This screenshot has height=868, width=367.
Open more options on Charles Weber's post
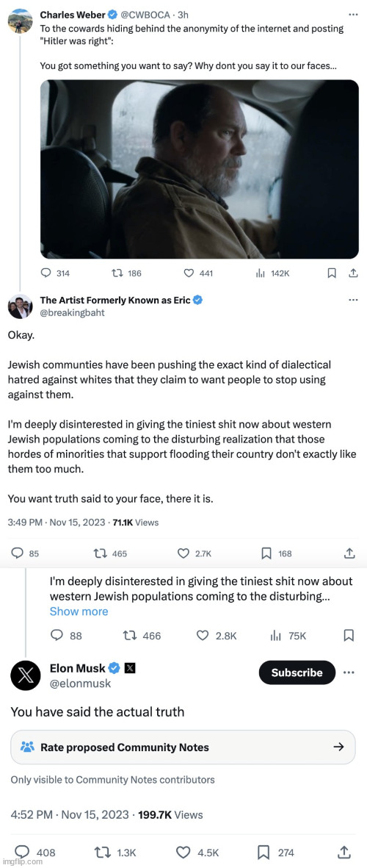(x=352, y=15)
